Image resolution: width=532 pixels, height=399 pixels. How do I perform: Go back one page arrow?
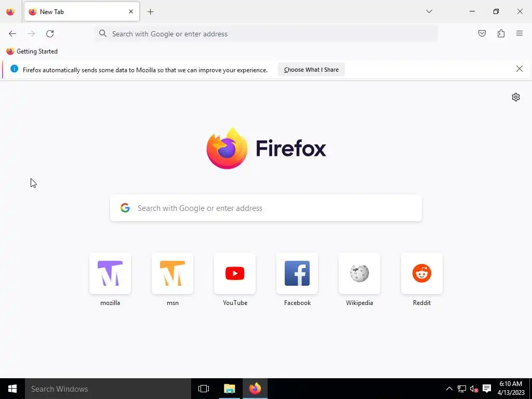(x=12, y=34)
